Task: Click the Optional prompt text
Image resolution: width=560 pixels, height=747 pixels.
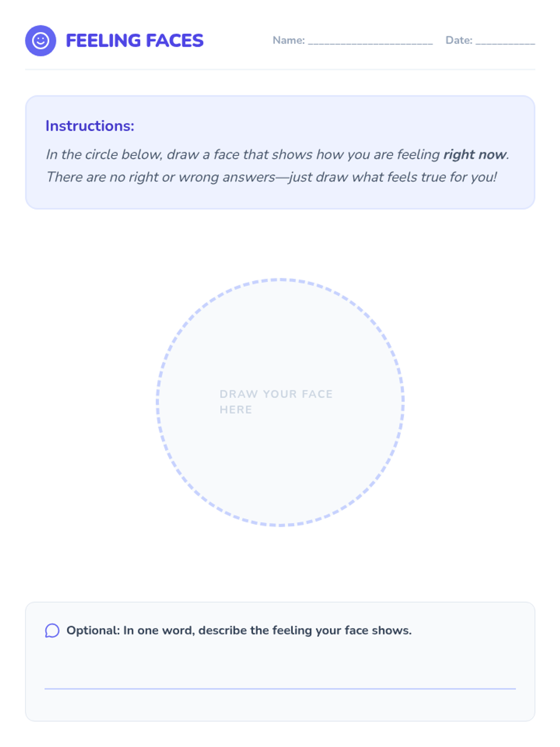Action: coord(239,631)
